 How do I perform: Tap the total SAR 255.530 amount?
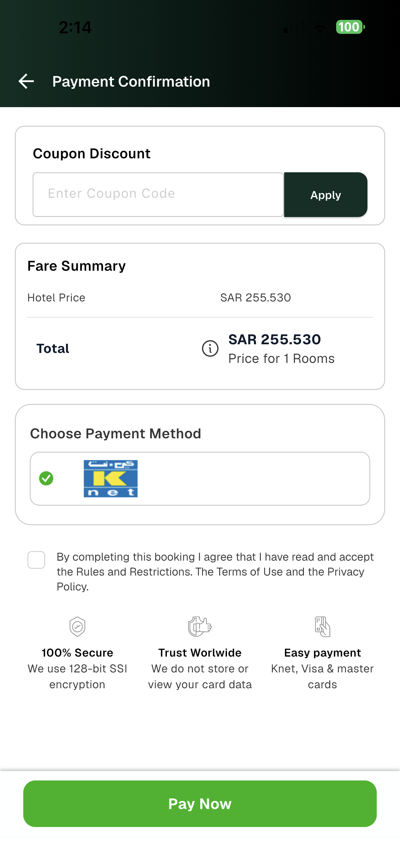(274, 340)
